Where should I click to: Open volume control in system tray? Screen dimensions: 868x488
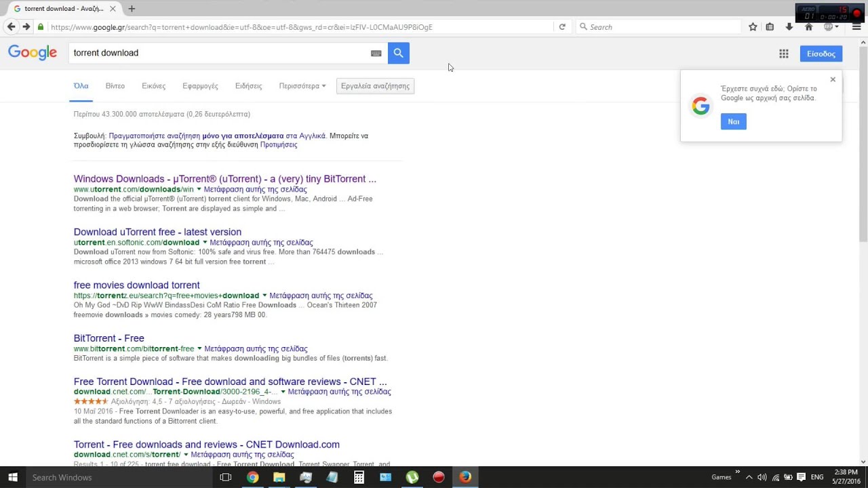tap(762, 477)
